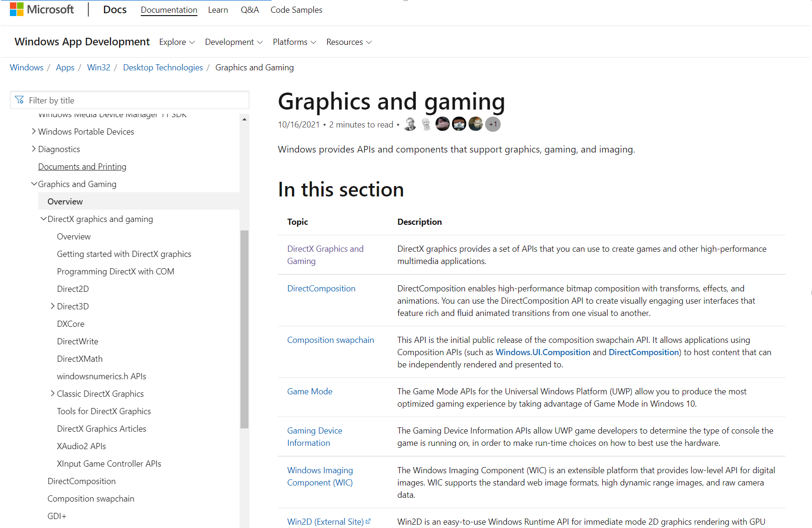Open the Resources dropdown menu
The image size is (812, 528).
click(349, 42)
